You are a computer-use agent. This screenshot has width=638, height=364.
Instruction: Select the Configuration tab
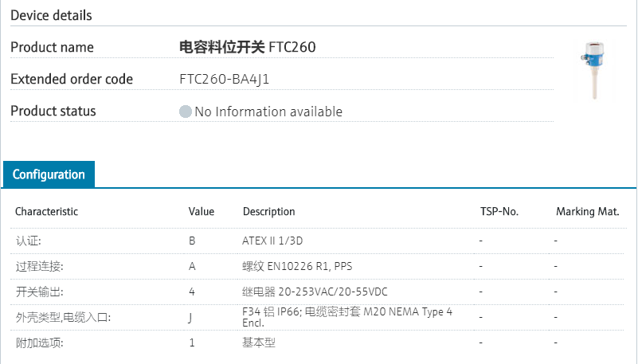coord(49,174)
